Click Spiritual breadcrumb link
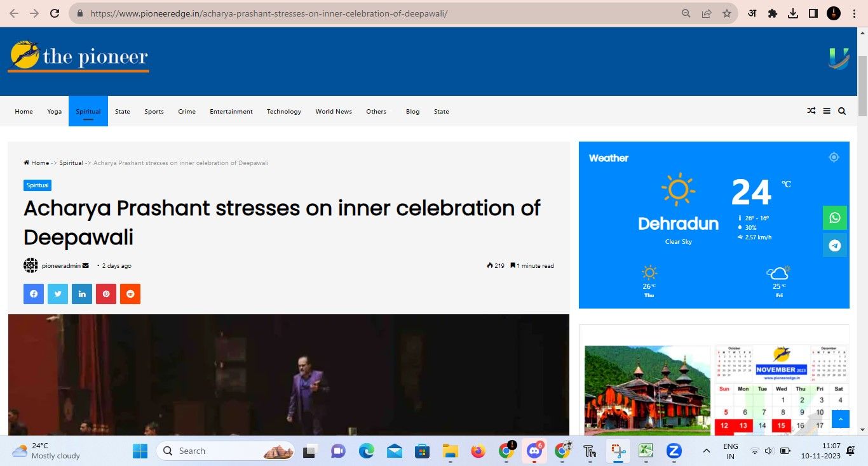This screenshot has height=466, width=868. [x=71, y=163]
